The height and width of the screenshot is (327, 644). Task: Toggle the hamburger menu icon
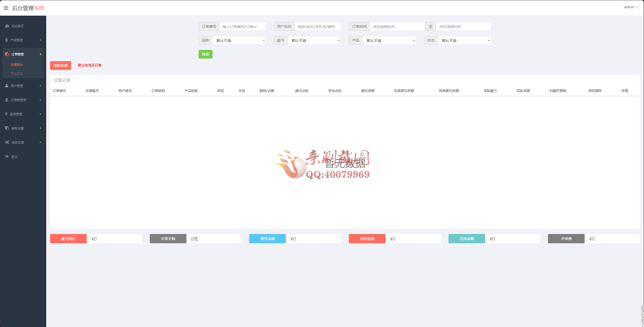6,8
